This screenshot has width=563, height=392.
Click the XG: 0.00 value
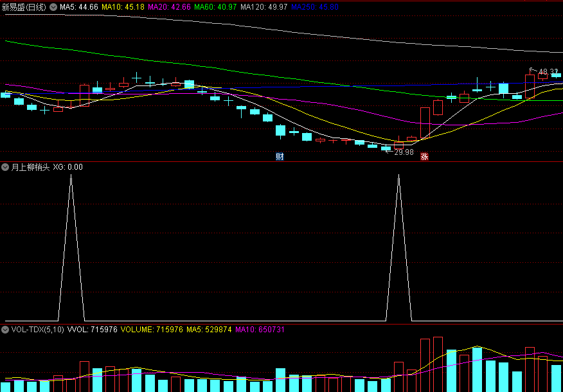[x=68, y=167]
